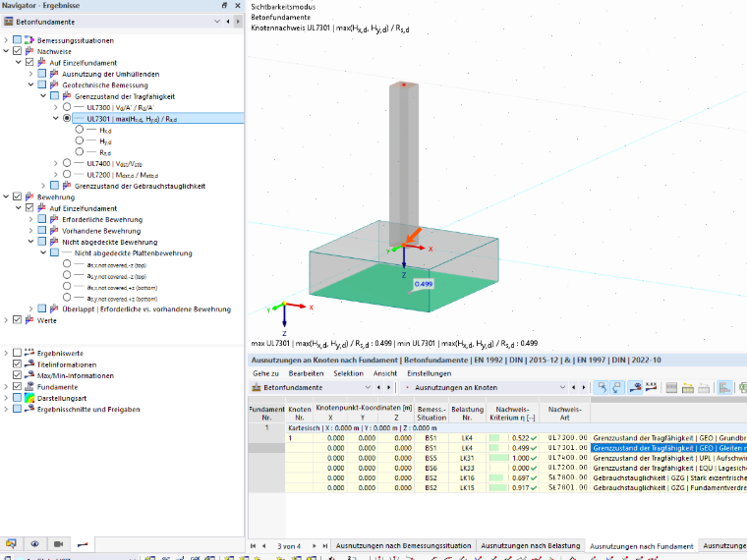This screenshot has height=560, width=747.
Task: Collapse the Nachweise tree node
Action: pos(6,51)
